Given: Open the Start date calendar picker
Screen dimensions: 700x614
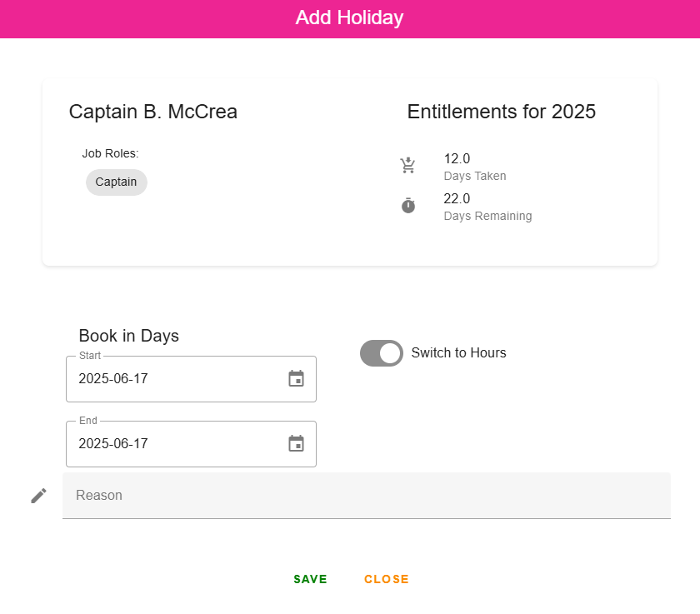Looking at the screenshot, I should [x=296, y=379].
